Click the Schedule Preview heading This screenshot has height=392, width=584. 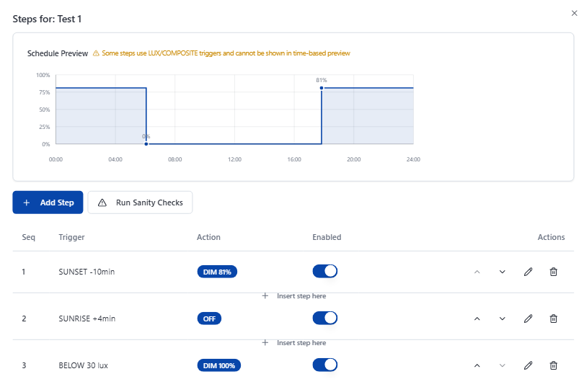pyautogui.click(x=58, y=53)
